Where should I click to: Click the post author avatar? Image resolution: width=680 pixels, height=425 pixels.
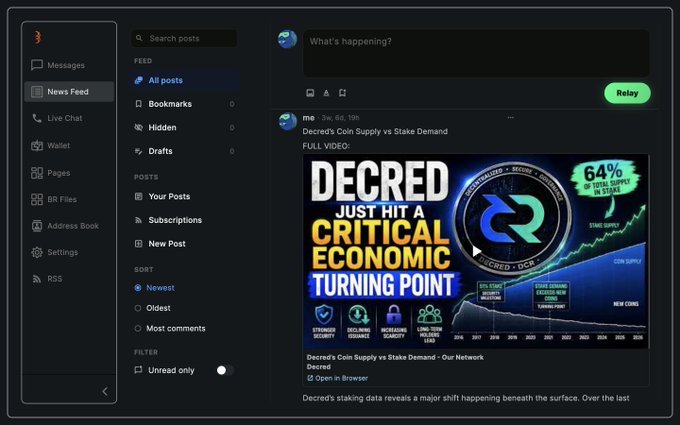pyautogui.click(x=287, y=121)
